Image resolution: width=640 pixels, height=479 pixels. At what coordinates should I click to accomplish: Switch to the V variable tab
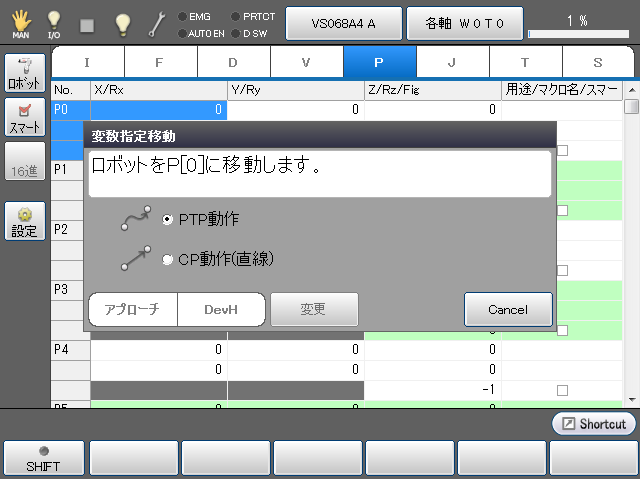tap(306, 62)
